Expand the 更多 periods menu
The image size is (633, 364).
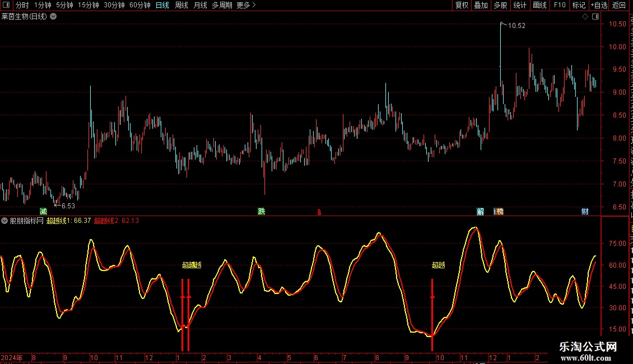(x=246, y=5)
